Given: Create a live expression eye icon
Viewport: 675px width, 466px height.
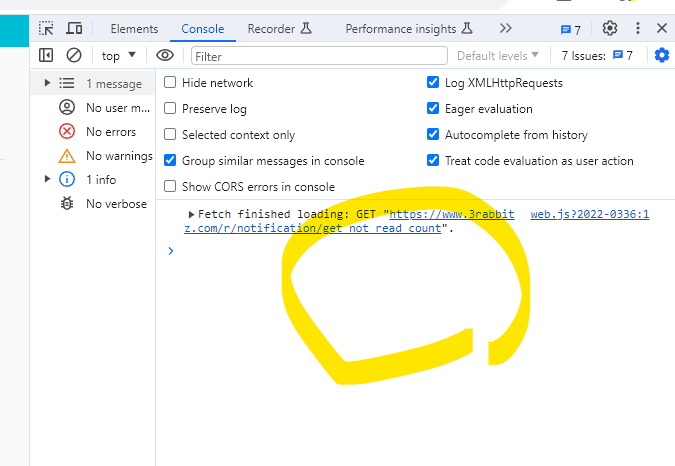Looking at the screenshot, I should tap(165, 56).
